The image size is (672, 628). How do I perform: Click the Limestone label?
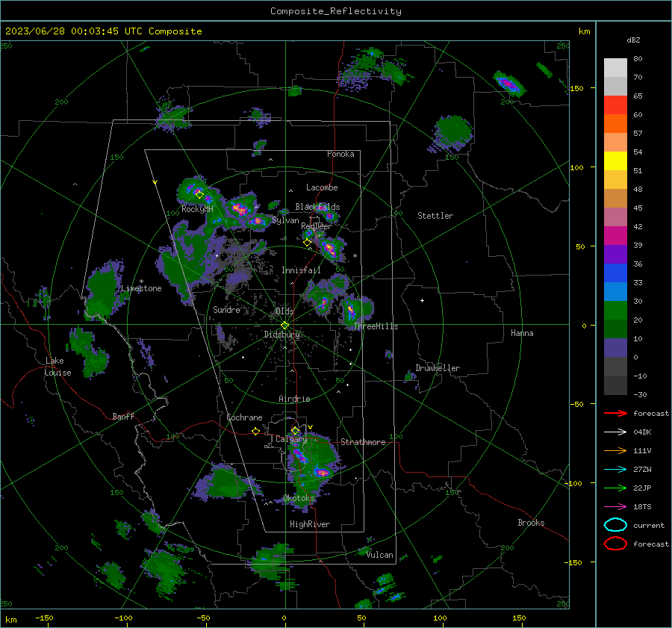pos(141,288)
